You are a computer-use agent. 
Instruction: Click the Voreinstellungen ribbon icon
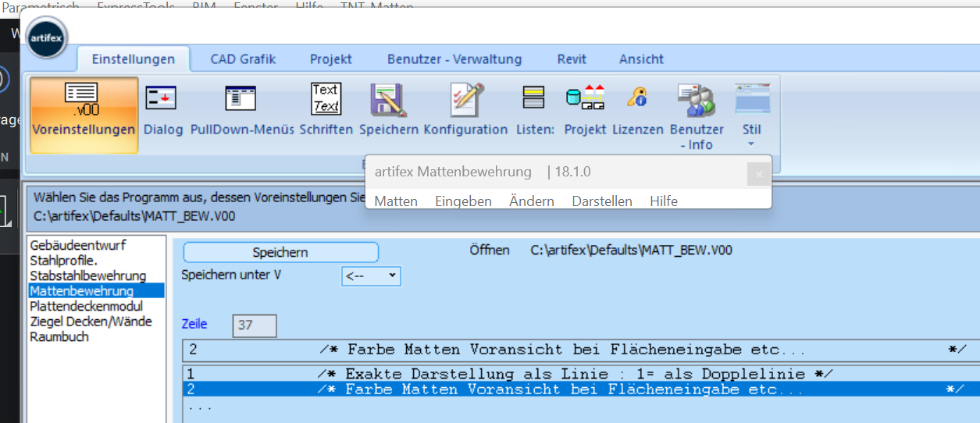pyautogui.click(x=84, y=100)
